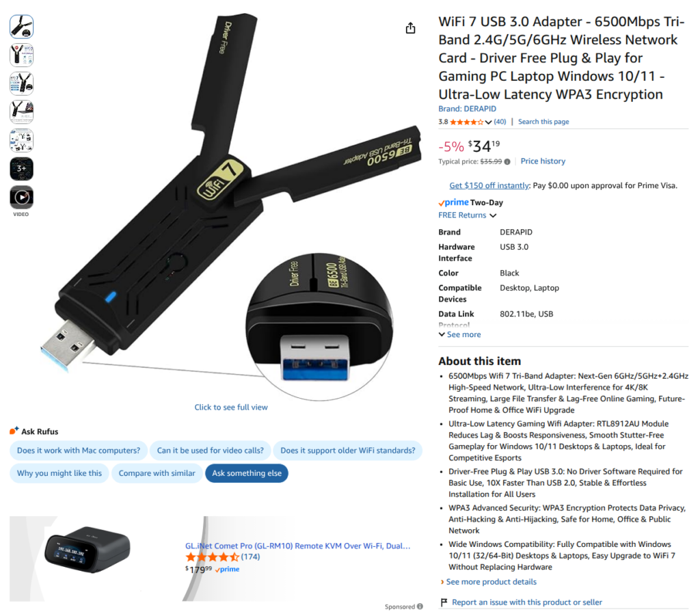Click the star rating icons

(466, 122)
